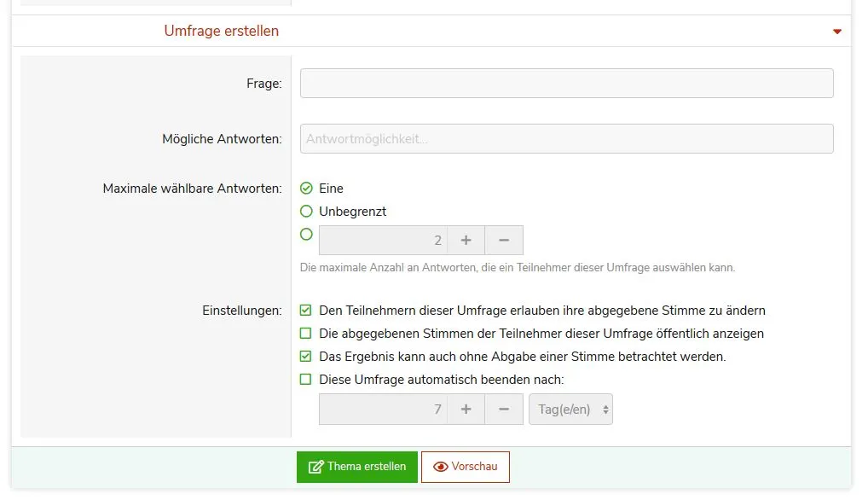Click the maximum answers number field

tap(382, 241)
